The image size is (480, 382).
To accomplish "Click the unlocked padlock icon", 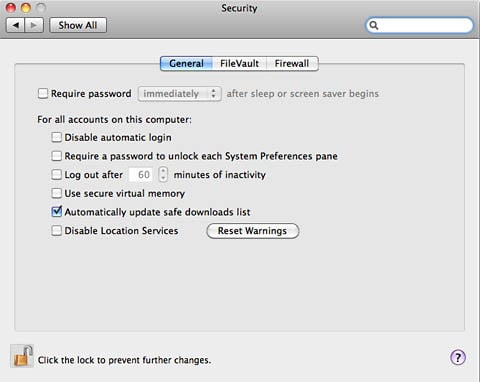I will 22,357.
